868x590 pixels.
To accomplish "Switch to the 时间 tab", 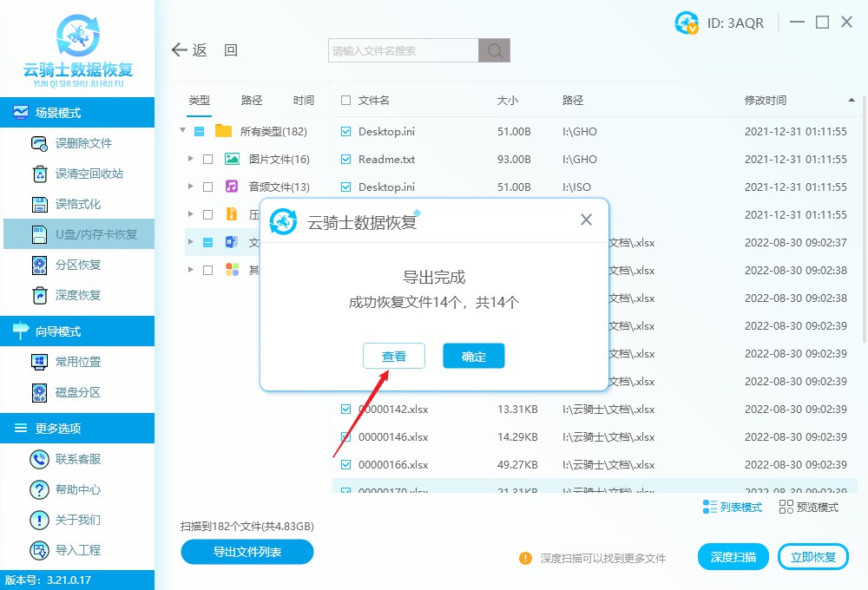I will (x=303, y=100).
